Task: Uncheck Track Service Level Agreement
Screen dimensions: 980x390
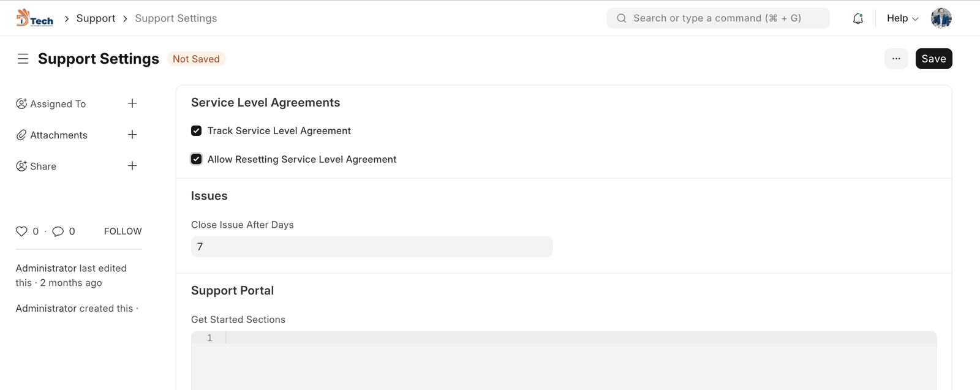Action: 197,131
